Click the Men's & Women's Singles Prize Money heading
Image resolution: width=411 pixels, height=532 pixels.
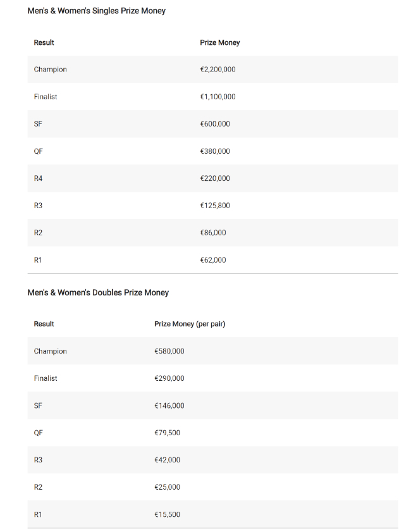[96, 11]
